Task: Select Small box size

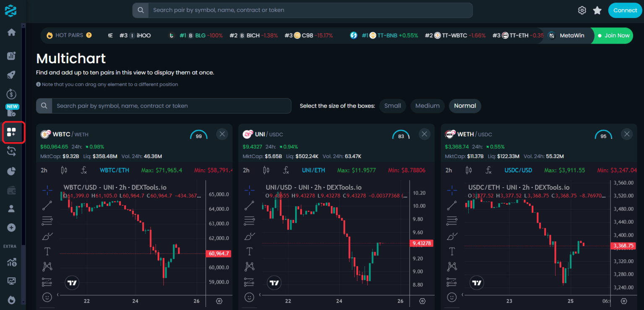Action: (x=392, y=106)
